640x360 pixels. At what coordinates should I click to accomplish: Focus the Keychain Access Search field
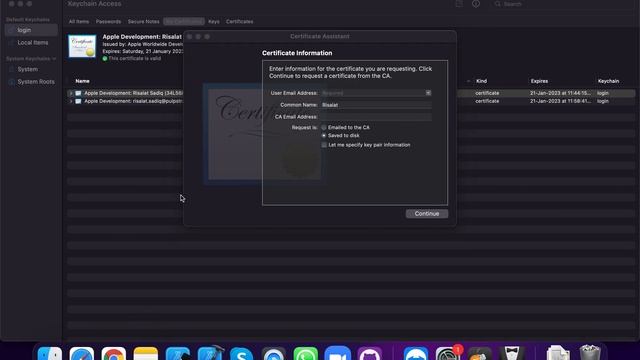pos(563,4)
